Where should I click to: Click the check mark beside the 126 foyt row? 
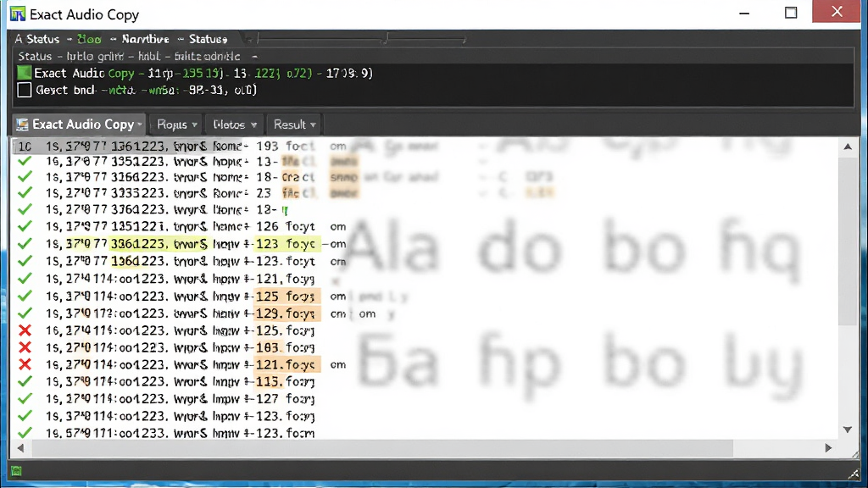click(25, 226)
